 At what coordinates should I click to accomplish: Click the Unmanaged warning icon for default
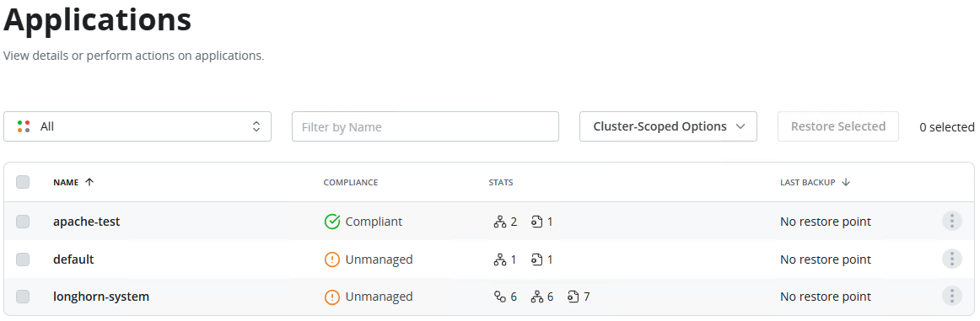click(x=332, y=259)
